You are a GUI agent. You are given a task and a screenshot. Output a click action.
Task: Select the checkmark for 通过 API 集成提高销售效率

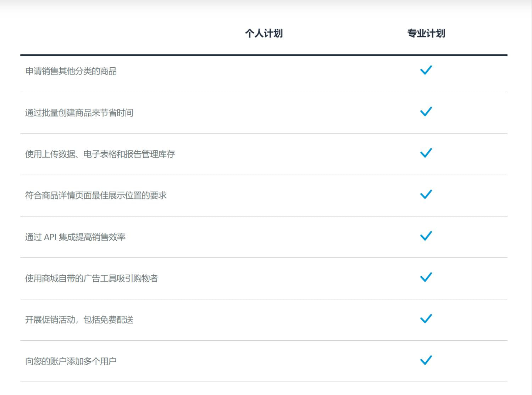(x=426, y=236)
